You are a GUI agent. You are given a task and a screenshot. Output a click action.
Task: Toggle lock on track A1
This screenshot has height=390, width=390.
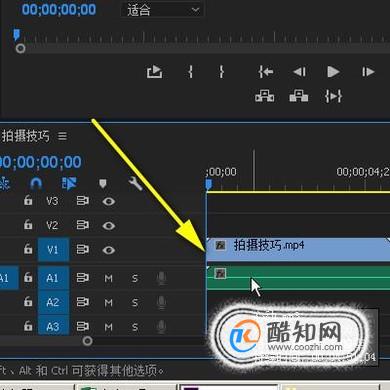(x=28, y=277)
